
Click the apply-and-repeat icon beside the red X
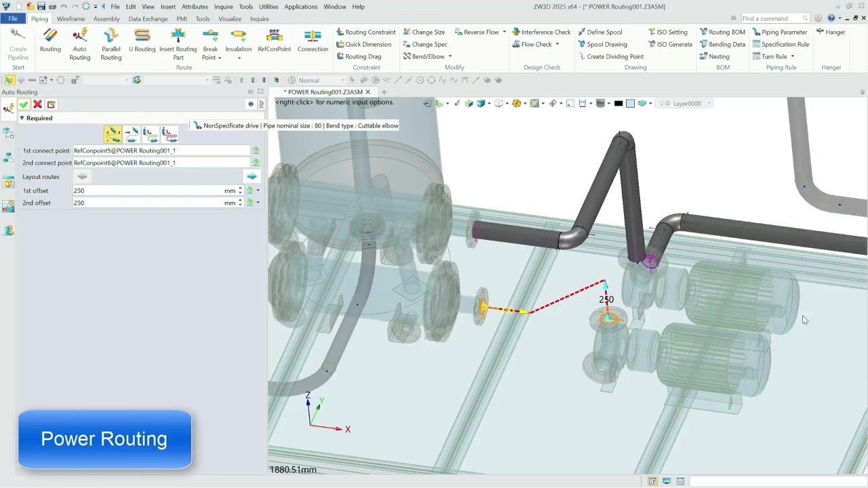(51, 104)
